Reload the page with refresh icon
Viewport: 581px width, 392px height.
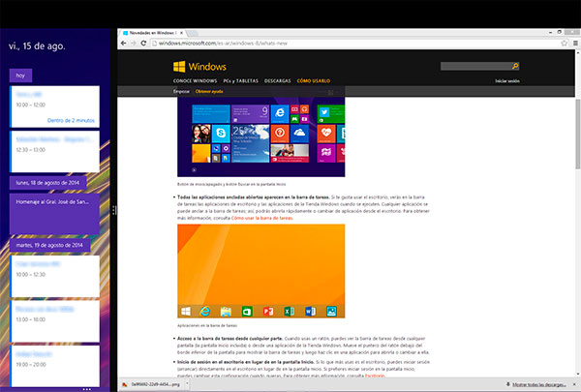pyautogui.click(x=148, y=44)
